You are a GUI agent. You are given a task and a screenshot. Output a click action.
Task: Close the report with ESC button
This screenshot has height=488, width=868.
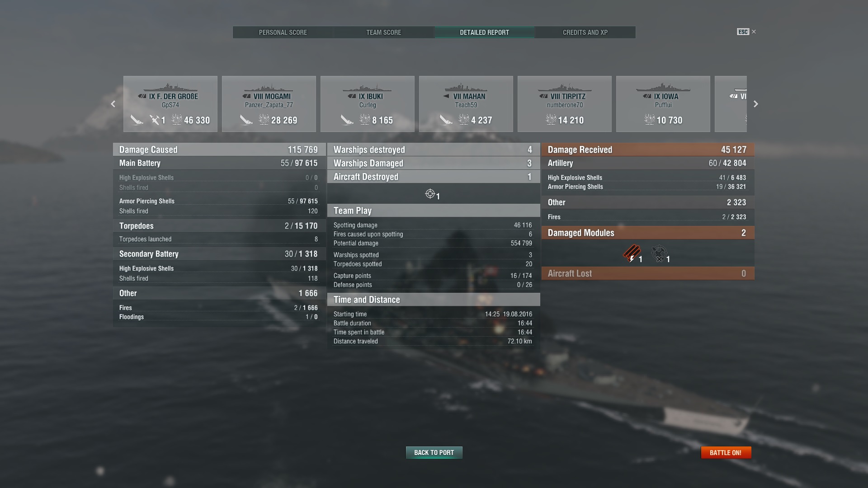[x=746, y=32]
